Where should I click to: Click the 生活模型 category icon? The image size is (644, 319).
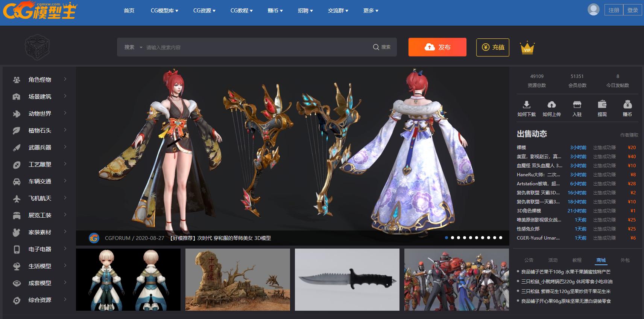16,266
